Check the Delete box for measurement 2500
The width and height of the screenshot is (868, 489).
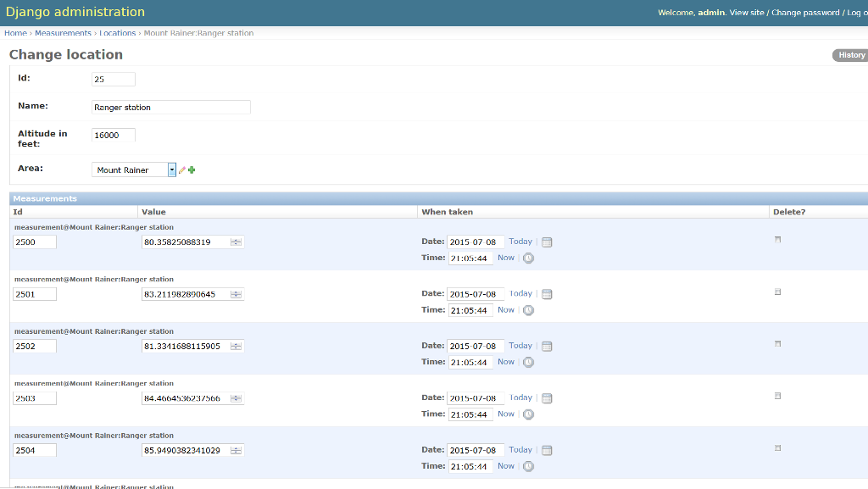click(x=777, y=239)
